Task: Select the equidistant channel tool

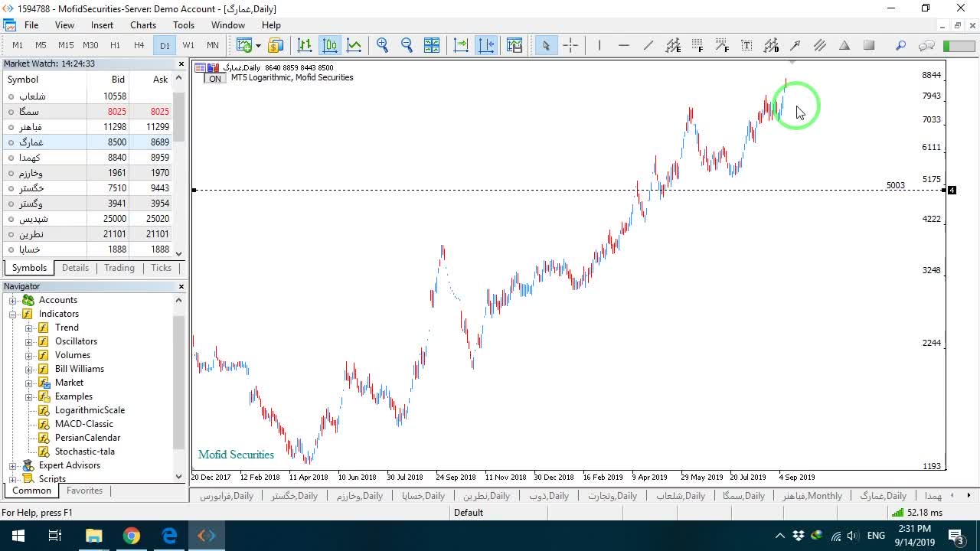Action: pos(673,45)
